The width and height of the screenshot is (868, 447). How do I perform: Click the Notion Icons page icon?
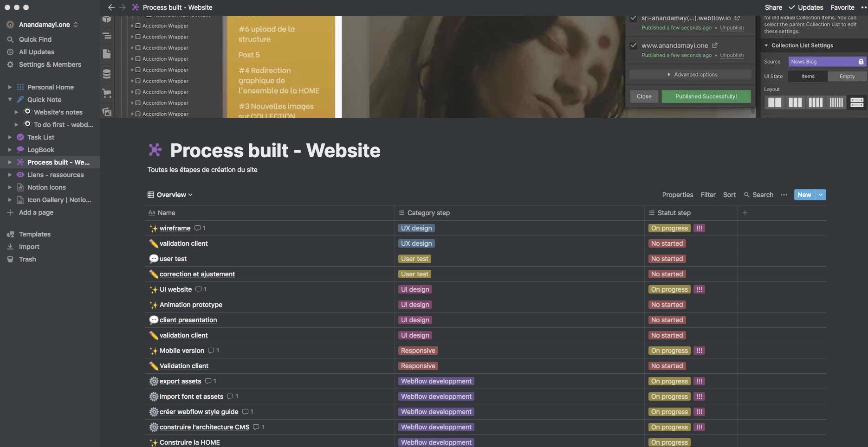click(20, 187)
